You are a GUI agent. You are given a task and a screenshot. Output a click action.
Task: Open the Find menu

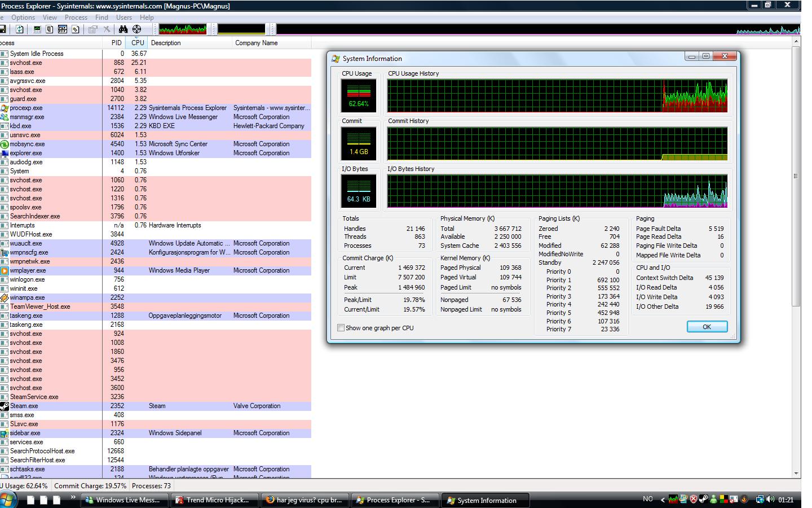[101, 17]
